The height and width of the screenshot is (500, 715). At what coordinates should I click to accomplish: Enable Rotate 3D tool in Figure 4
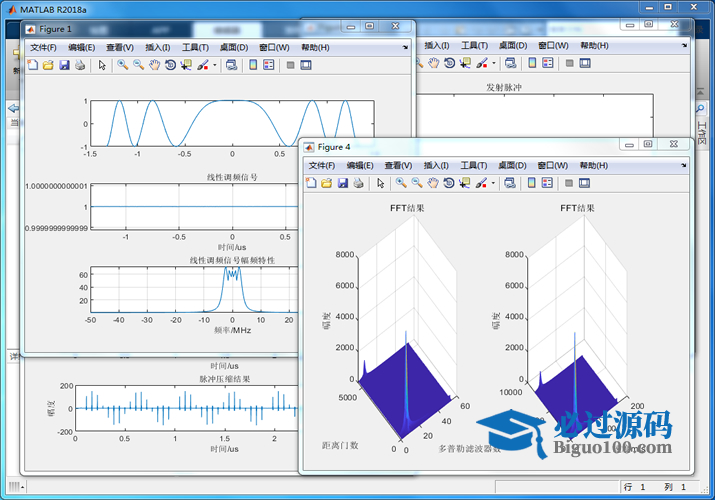click(x=449, y=183)
